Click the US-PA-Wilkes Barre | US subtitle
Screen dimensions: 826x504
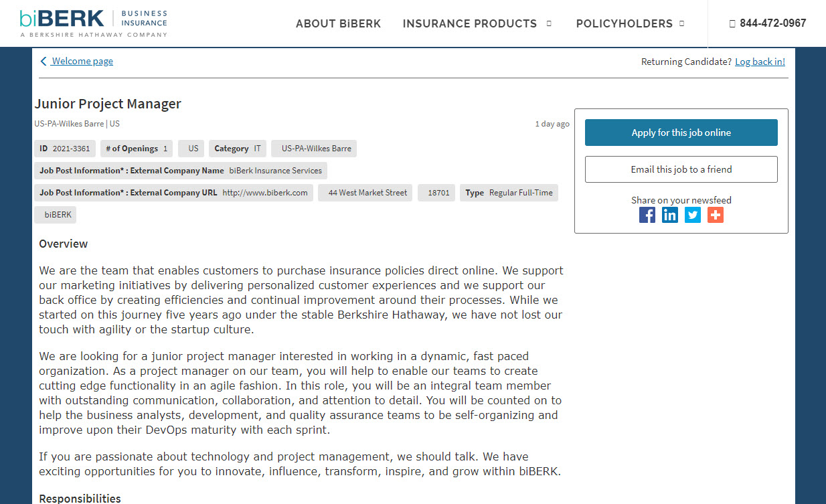tap(77, 124)
